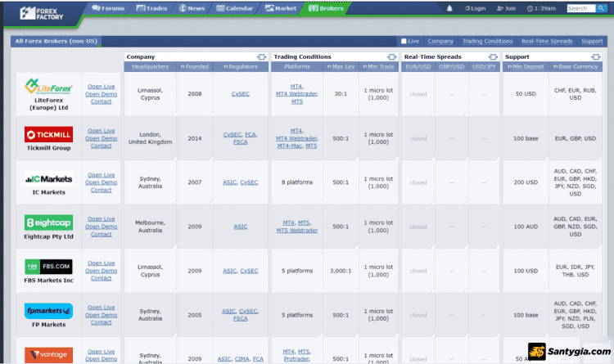Open the notifications bell icon
The image size is (614, 364).
[449, 8]
